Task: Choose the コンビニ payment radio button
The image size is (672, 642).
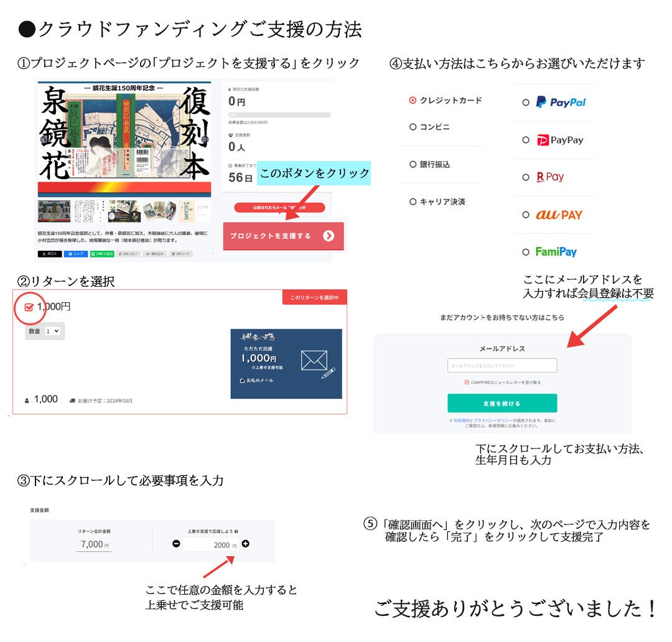Action: 413,127
